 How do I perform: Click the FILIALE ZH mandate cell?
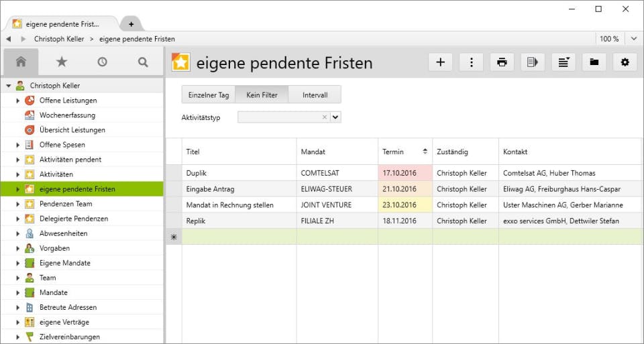337,221
